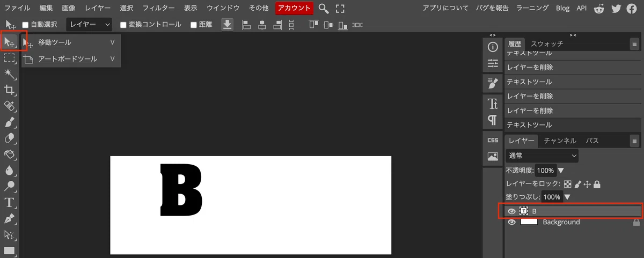Select the Crop tool
644x258 pixels.
pyautogui.click(x=9, y=90)
